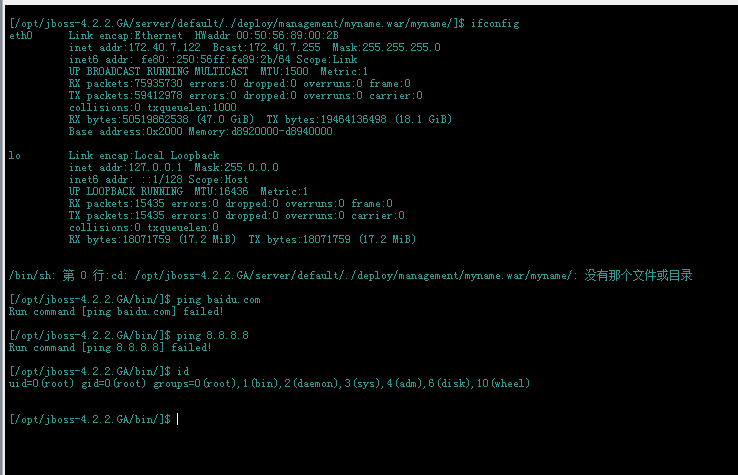Click 'Run command [ping baidu.com] failed!' message

116,312
